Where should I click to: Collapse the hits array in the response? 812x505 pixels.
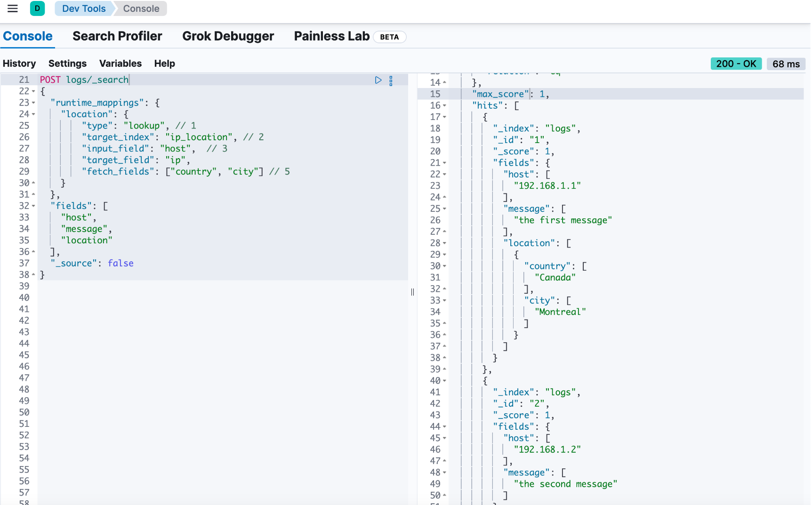(444, 106)
